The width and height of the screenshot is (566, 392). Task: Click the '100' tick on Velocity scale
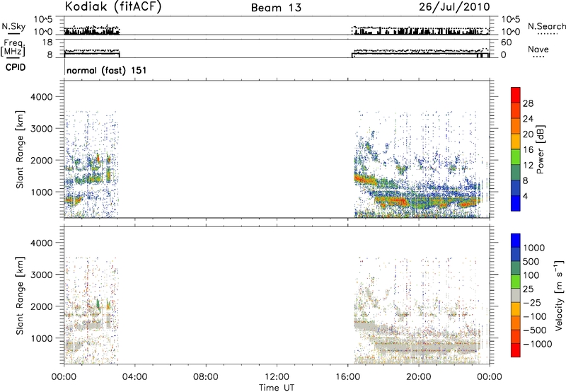(x=531, y=275)
